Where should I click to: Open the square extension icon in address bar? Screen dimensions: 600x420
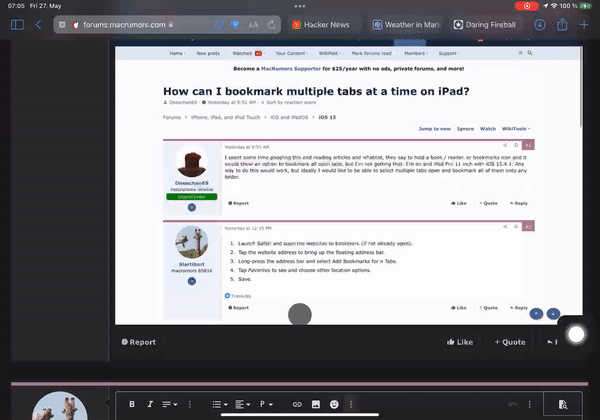pos(219,25)
